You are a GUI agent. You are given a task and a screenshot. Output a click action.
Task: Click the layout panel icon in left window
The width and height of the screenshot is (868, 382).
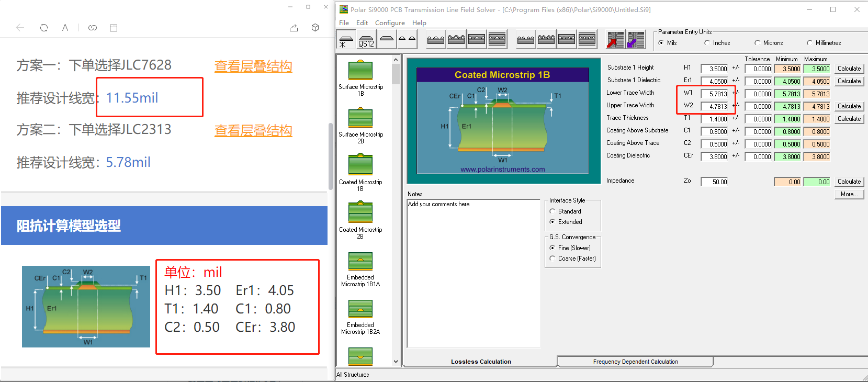(114, 28)
